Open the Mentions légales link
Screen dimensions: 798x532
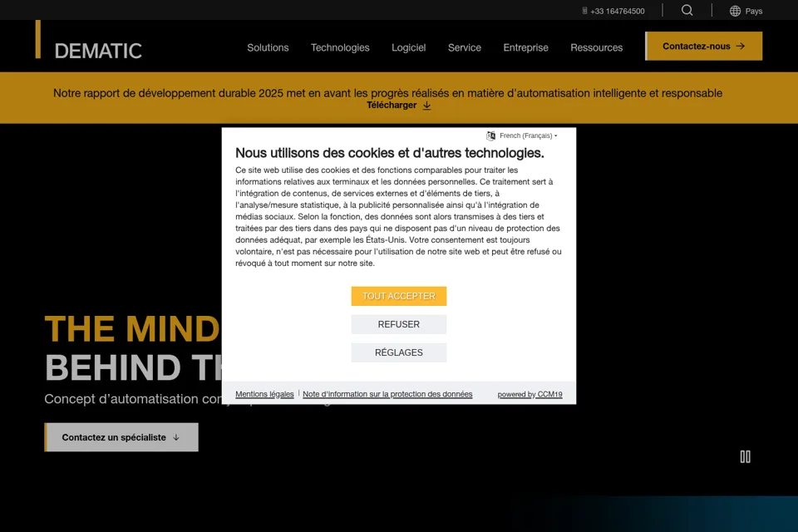264,394
